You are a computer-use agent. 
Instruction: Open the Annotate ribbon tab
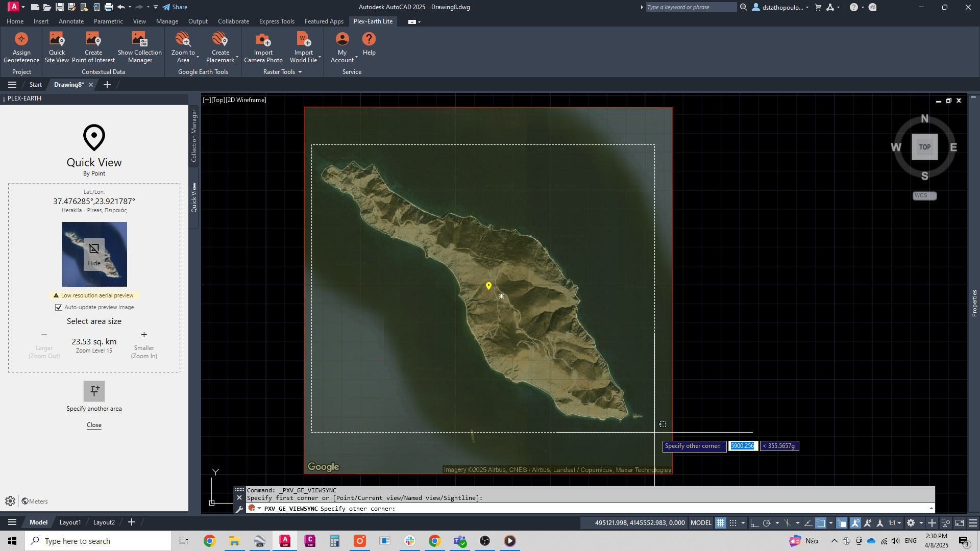[71, 21]
